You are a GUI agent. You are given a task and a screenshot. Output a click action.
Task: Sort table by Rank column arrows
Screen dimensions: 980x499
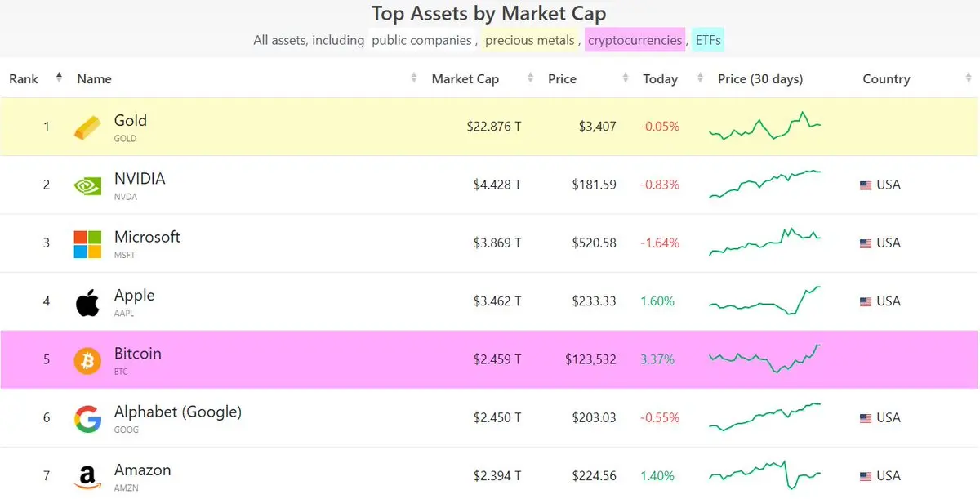click(59, 78)
